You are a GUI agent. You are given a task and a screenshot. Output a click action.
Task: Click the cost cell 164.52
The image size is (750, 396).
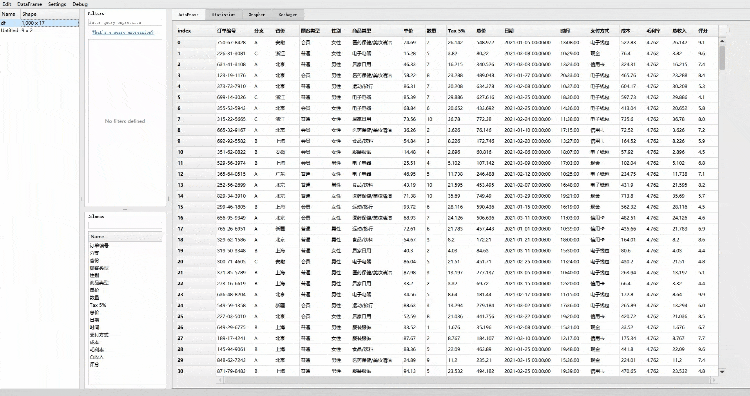631,141
